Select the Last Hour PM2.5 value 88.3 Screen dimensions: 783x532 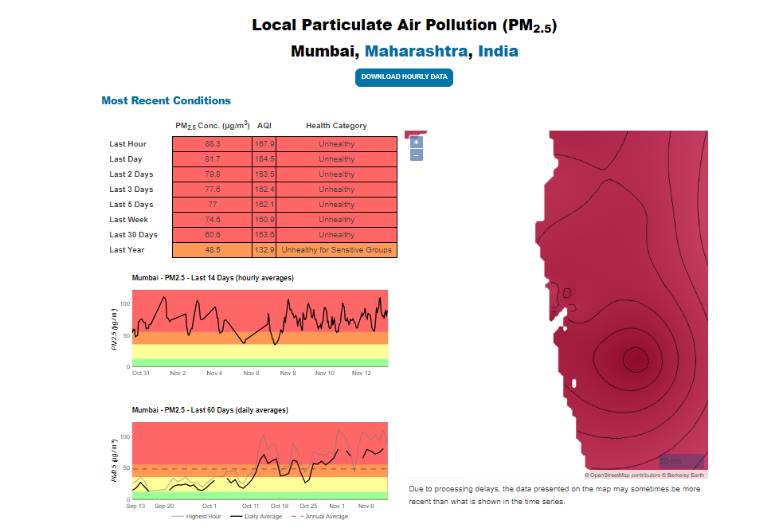click(x=213, y=144)
